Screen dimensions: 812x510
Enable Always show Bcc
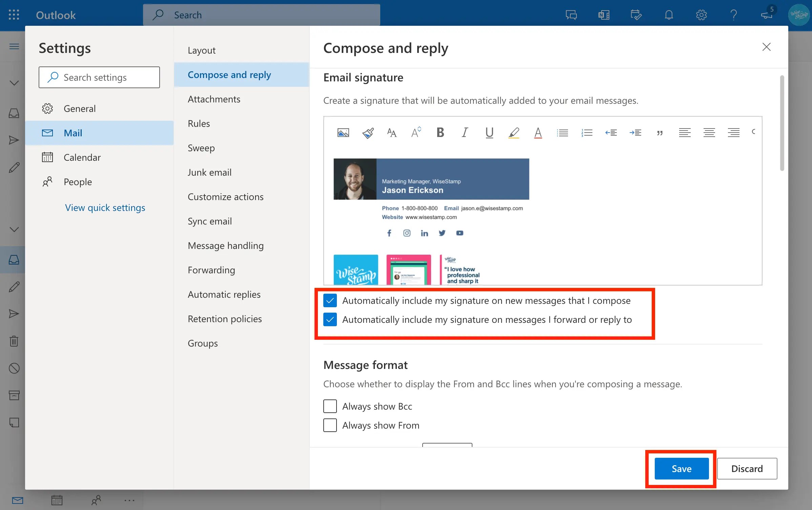click(x=330, y=406)
